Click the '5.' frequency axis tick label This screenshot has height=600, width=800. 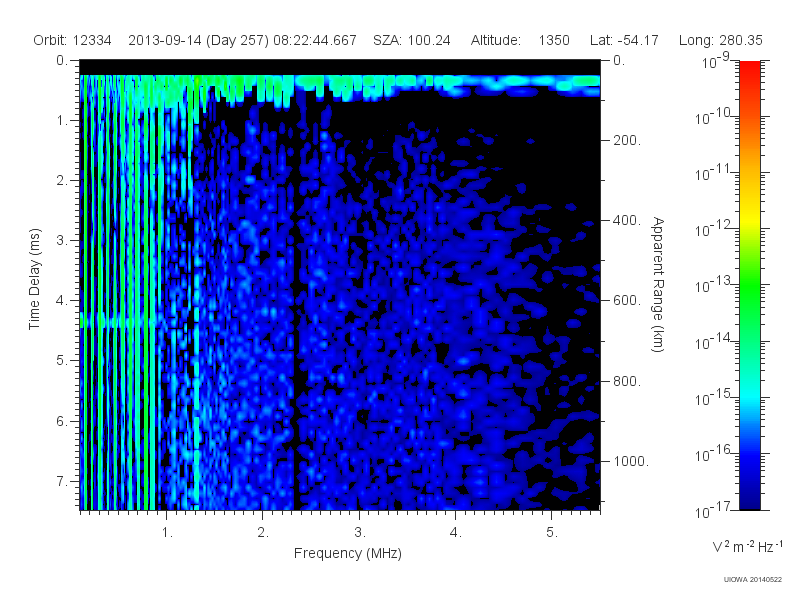tap(552, 533)
